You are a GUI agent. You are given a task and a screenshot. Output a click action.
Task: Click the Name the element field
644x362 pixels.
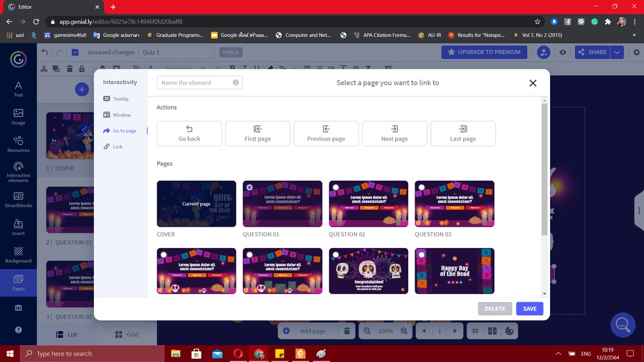(199, 82)
